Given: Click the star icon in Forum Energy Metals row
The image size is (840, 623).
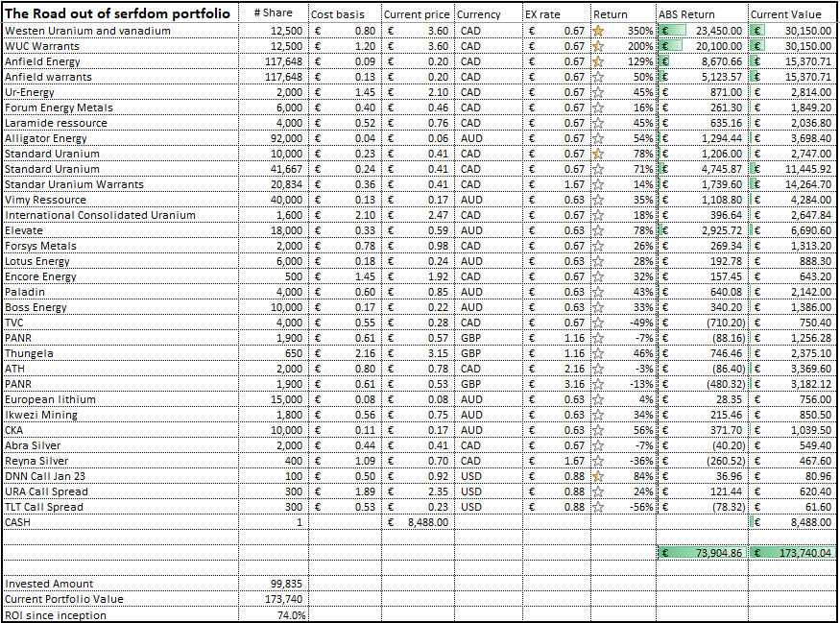Looking at the screenshot, I should coord(598,108).
